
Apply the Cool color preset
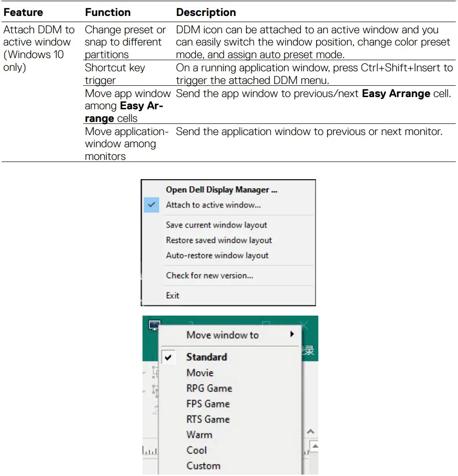(196, 450)
